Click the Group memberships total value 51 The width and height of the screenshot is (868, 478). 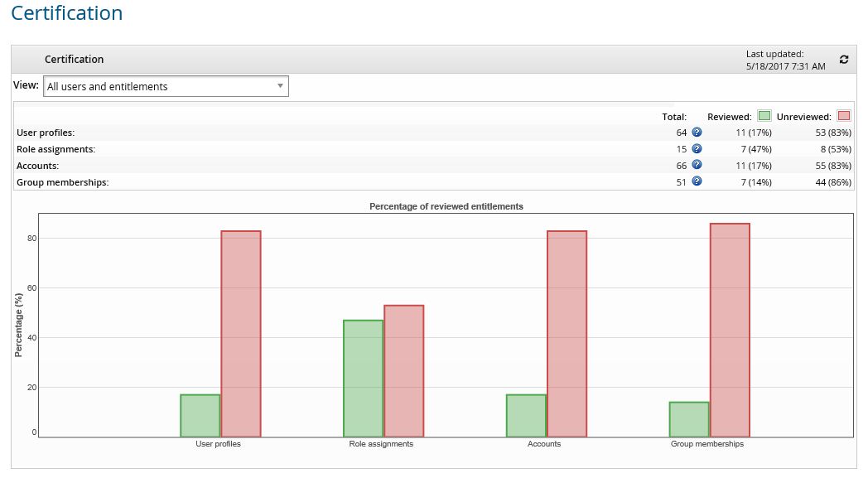(680, 181)
